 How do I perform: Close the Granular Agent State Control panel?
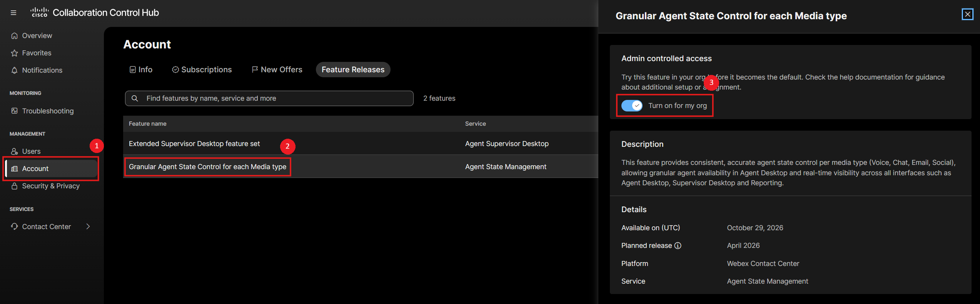click(967, 15)
